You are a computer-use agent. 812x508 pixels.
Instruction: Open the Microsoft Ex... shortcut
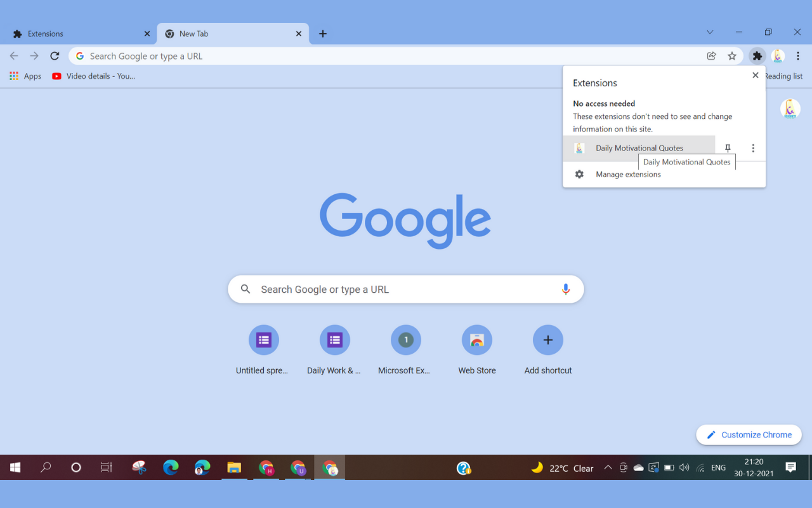click(406, 351)
